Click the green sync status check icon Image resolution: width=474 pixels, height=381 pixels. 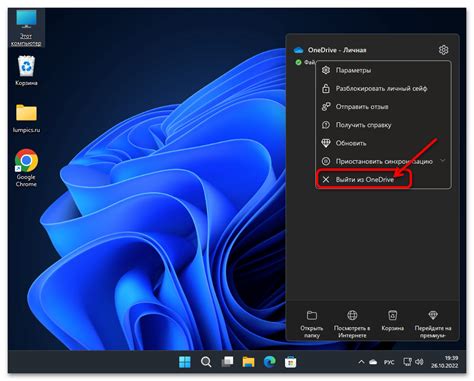(x=298, y=62)
